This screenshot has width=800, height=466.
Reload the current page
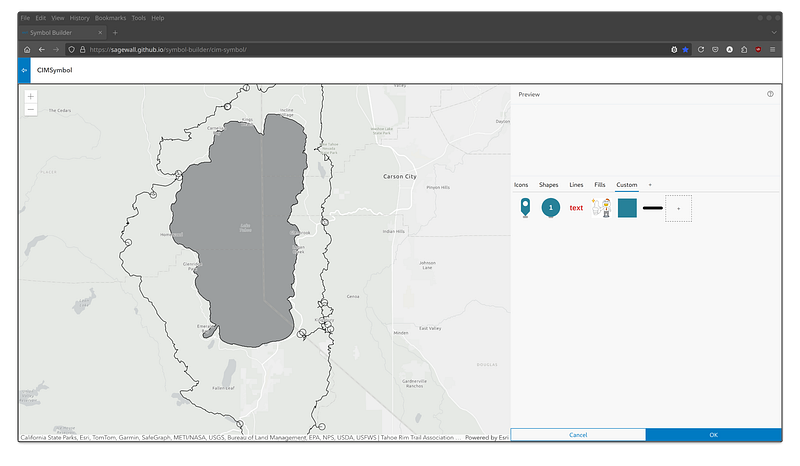[x=701, y=50]
